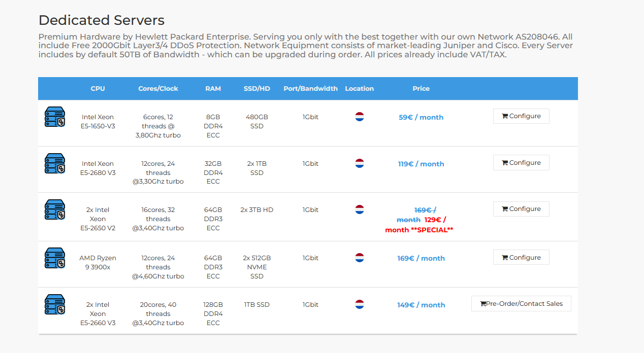The width and height of the screenshot is (644, 353).
Task: Click the 119€ / month price
Action: (421, 164)
